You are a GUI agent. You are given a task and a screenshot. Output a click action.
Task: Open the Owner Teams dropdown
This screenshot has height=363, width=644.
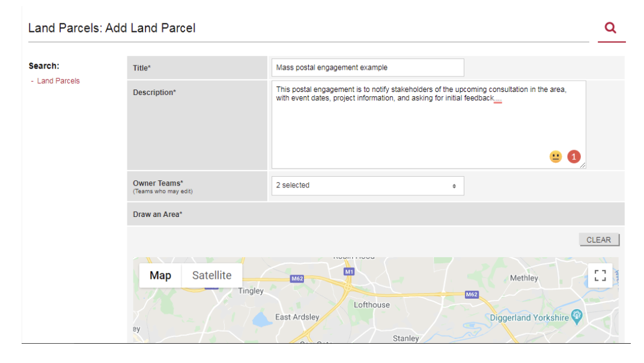click(x=368, y=186)
